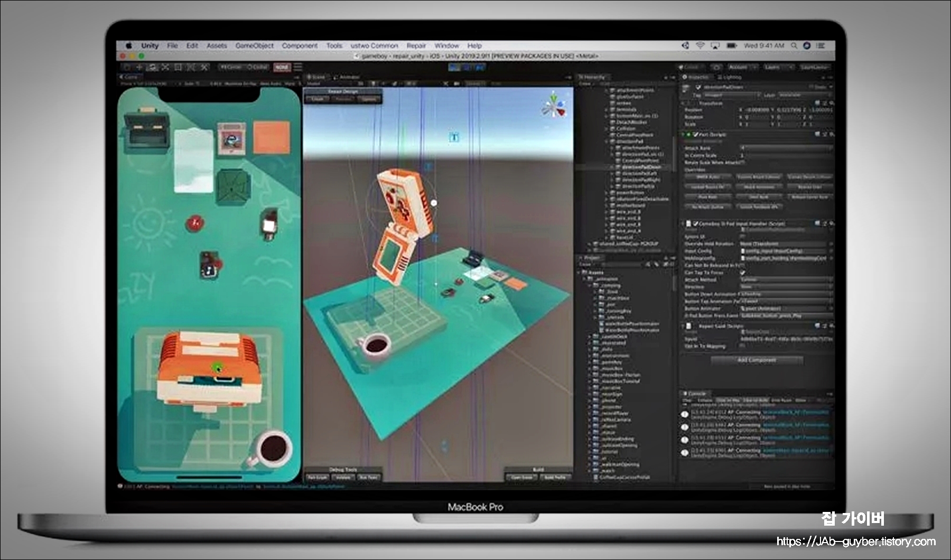The height and width of the screenshot is (560, 951).
Task: Select the Move tool in toolbar
Action: click(139, 67)
